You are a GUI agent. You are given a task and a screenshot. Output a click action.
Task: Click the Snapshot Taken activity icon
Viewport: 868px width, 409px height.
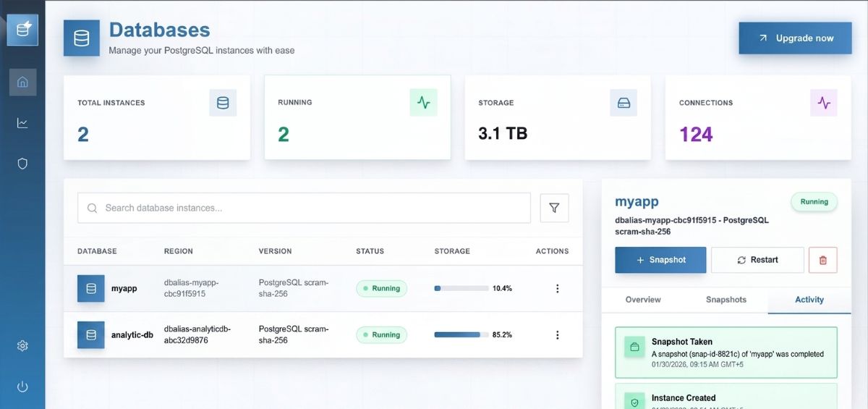pyautogui.click(x=634, y=347)
